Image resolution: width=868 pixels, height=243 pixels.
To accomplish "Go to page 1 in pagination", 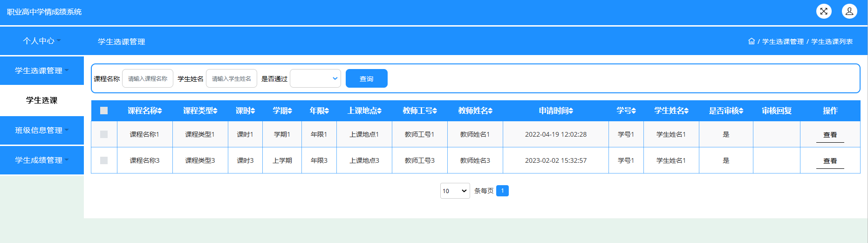I will (502, 191).
